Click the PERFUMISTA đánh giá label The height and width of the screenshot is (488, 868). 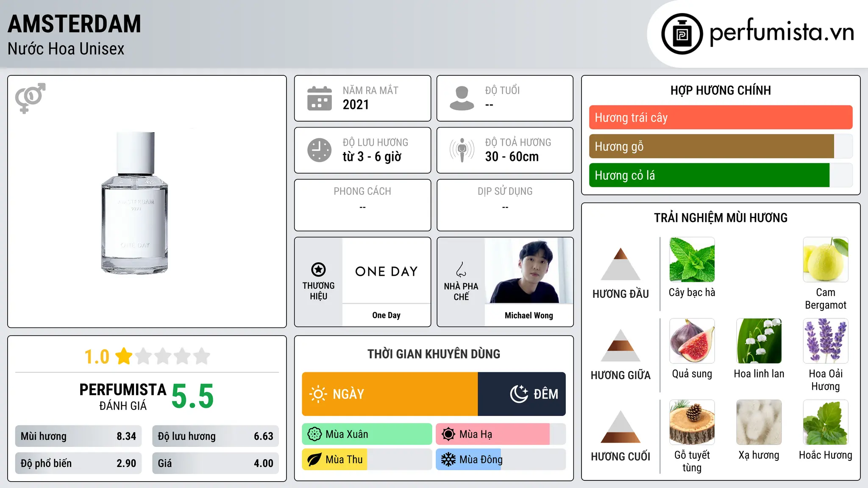[x=123, y=396]
